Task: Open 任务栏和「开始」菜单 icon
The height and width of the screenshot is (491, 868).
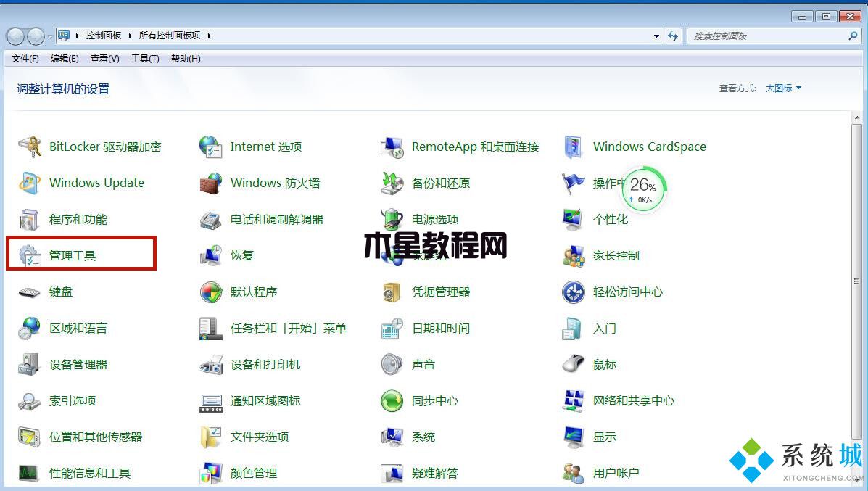Action: [x=211, y=329]
